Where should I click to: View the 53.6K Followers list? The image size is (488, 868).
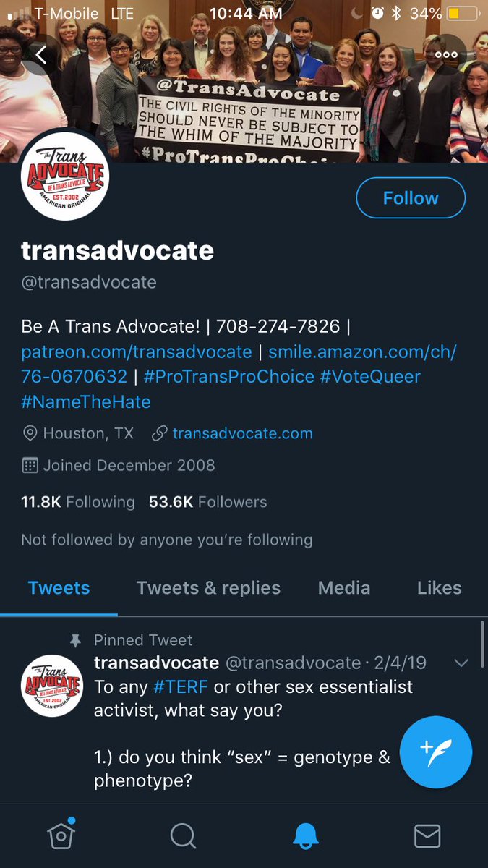pos(208,502)
